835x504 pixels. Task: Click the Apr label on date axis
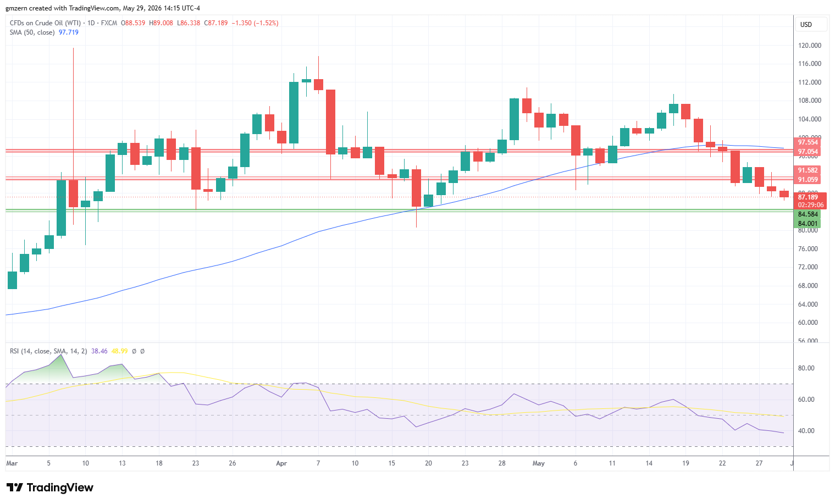(281, 463)
